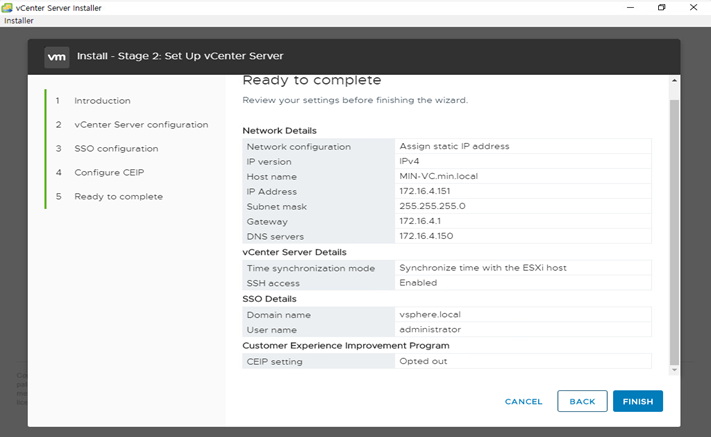Close the installer window

point(693,8)
